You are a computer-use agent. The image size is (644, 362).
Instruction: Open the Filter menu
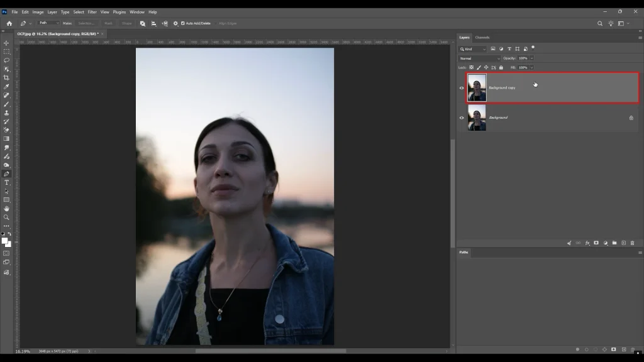click(x=92, y=12)
